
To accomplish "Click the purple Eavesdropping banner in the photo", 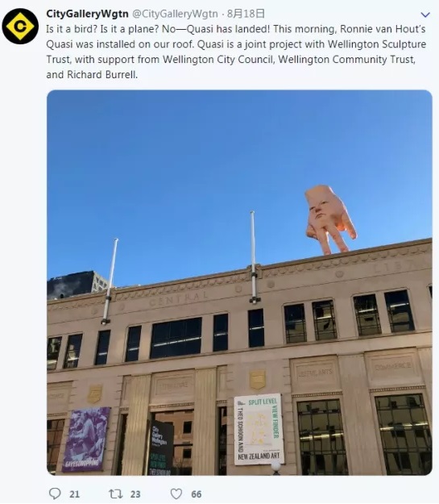I will (86, 439).
